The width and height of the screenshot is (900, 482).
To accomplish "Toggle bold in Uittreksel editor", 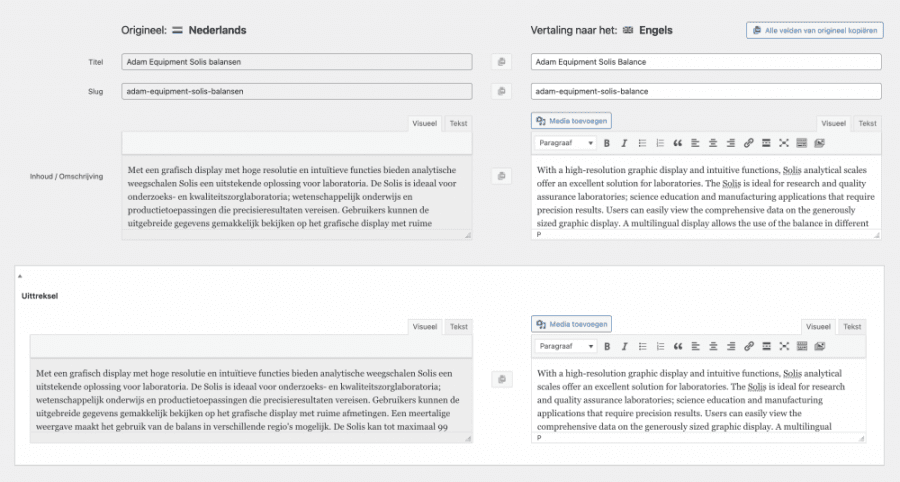I will 607,346.
